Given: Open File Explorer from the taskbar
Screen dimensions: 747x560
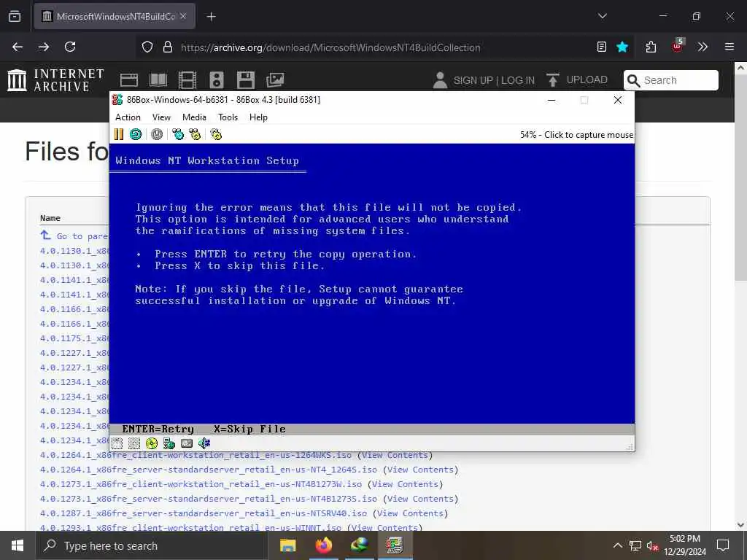Looking at the screenshot, I should [287, 545].
